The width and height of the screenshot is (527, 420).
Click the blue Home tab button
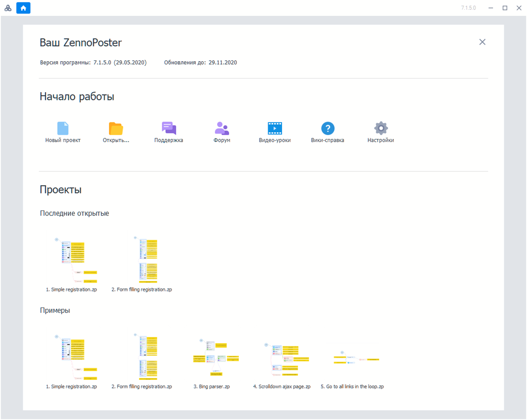(x=23, y=8)
